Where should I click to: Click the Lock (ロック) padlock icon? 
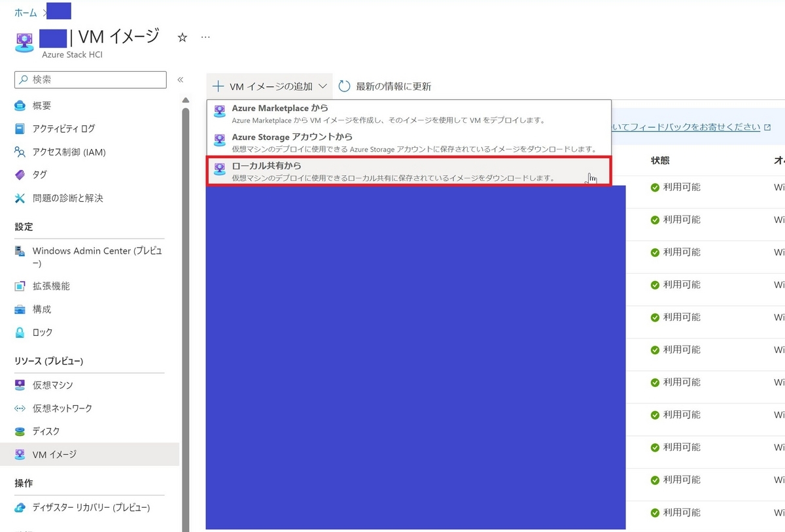click(20, 333)
